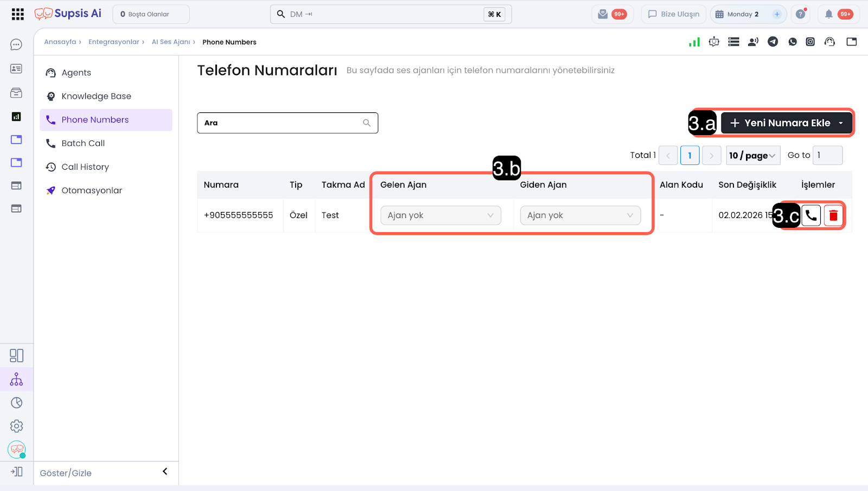Click the red delete number trash icon
Screen dimensions: 868x491
(x=833, y=216)
